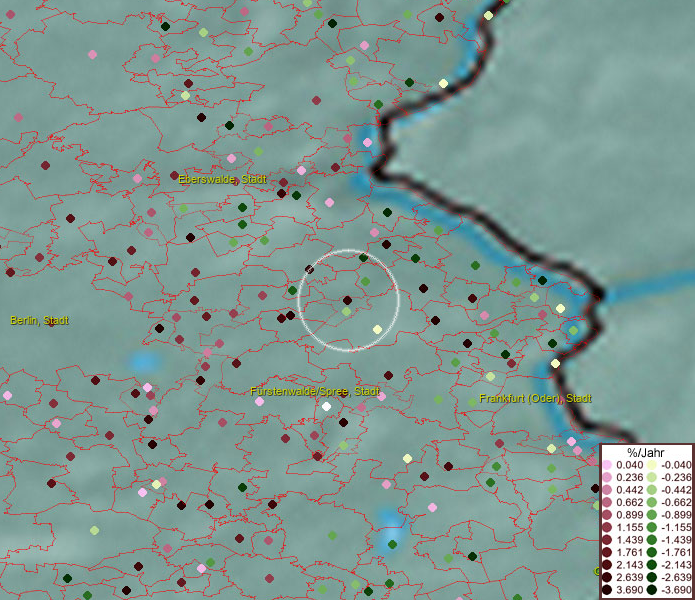Image resolution: width=695 pixels, height=600 pixels.
Task: Click the "Eberswalde, Stadt" map label
Action: tap(223, 179)
